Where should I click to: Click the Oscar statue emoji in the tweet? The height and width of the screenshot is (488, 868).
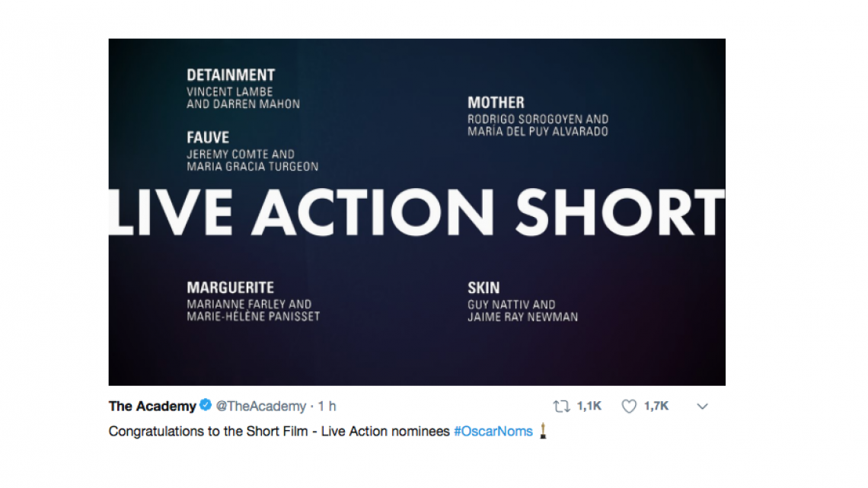[x=542, y=431]
